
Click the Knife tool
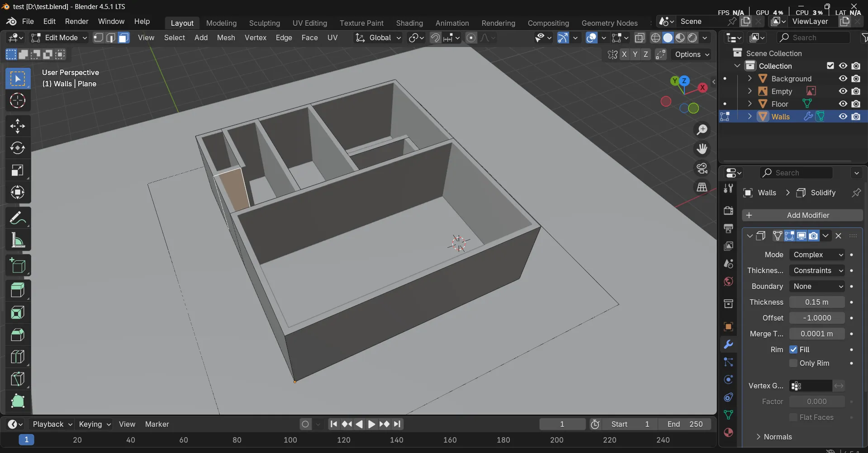(18, 379)
